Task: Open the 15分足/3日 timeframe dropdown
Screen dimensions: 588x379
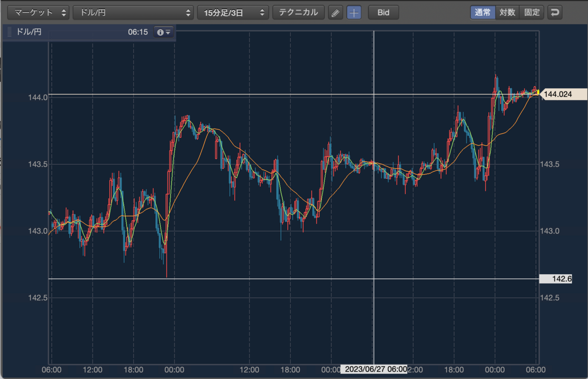Action: 233,13
